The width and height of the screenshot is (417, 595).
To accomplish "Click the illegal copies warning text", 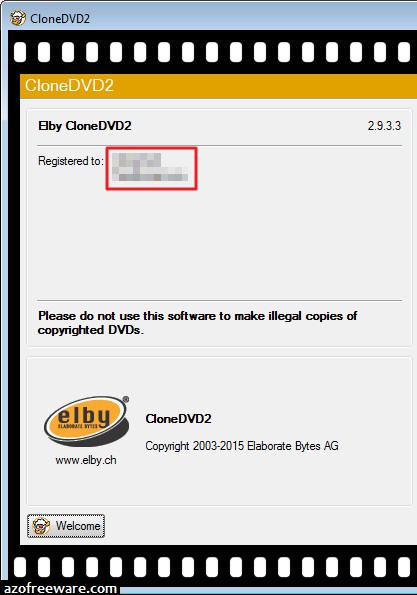I will (197, 323).
